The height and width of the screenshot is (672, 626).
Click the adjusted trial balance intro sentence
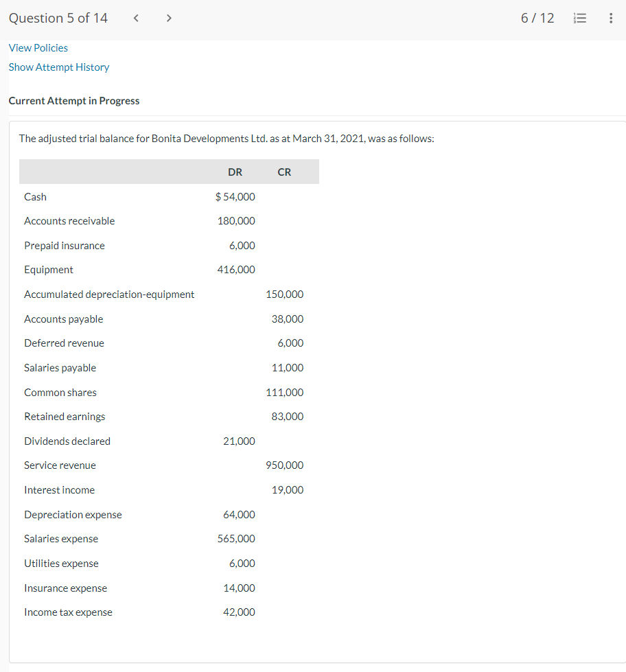click(227, 139)
